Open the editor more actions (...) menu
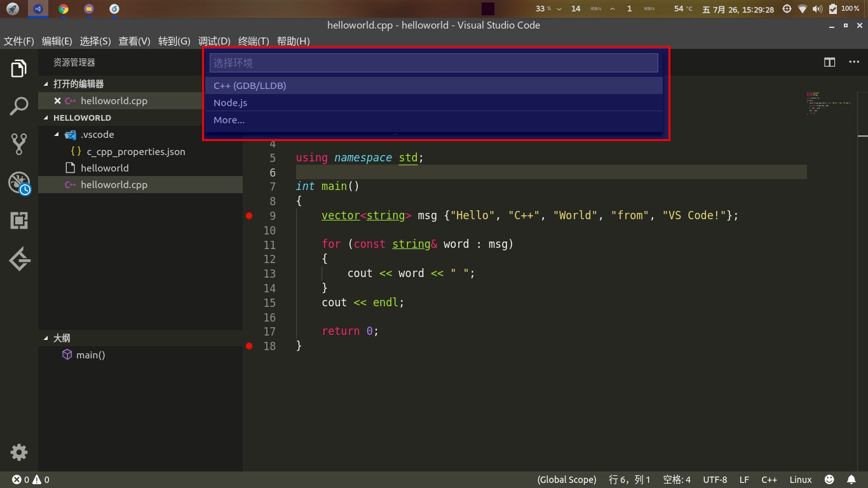Image resolution: width=868 pixels, height=488 pixels. (x=854, y=62)
